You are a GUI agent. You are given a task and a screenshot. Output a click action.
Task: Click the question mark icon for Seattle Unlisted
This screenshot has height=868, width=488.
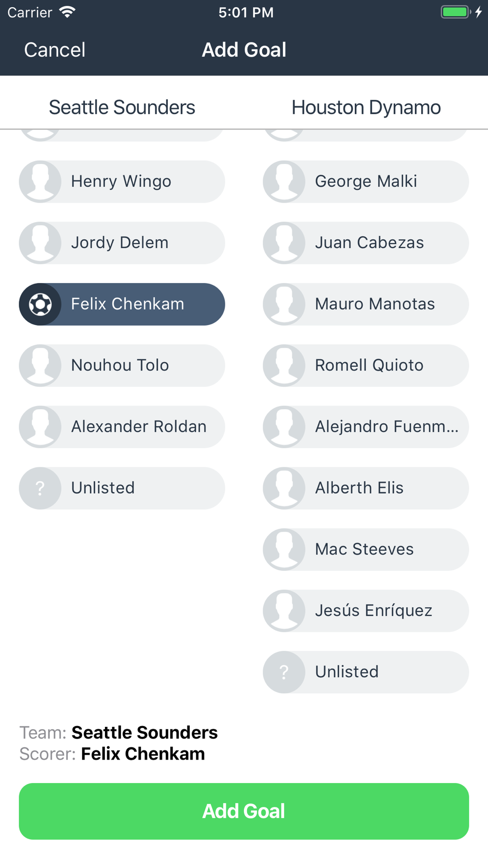coord(40,488)
